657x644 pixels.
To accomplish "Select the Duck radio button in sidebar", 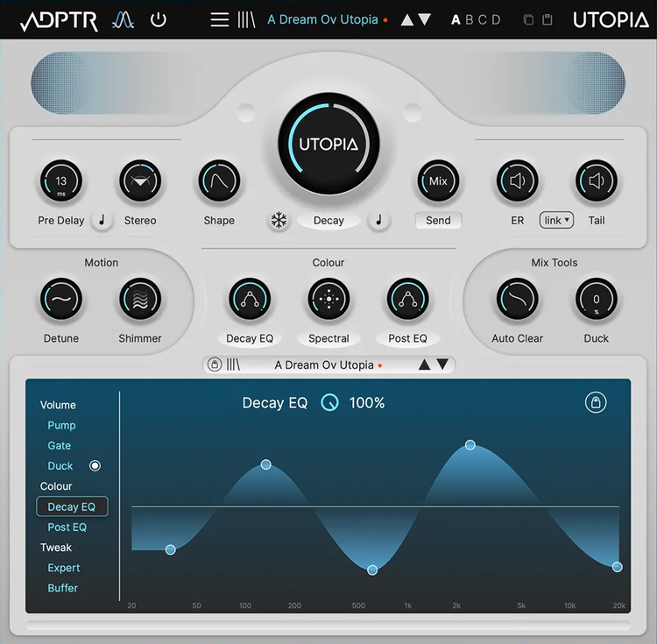I will click(95, 466).
